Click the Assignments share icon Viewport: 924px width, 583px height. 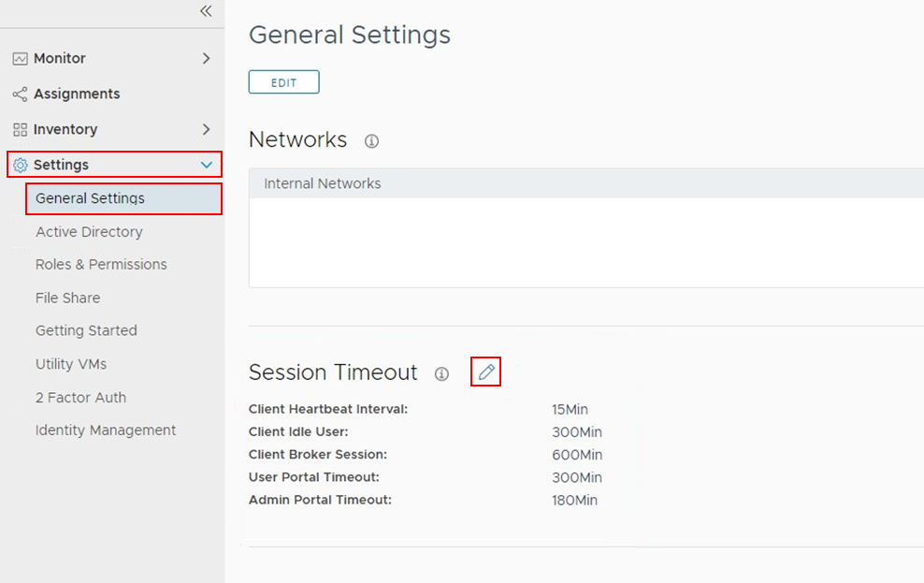tap(20, 95)
